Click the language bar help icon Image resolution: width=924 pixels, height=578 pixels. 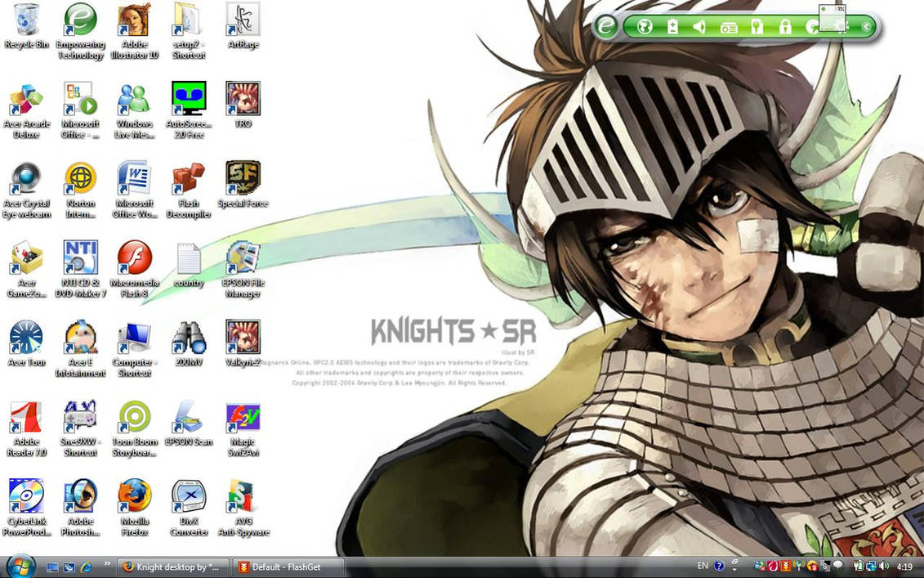click(x=719, y=567)
